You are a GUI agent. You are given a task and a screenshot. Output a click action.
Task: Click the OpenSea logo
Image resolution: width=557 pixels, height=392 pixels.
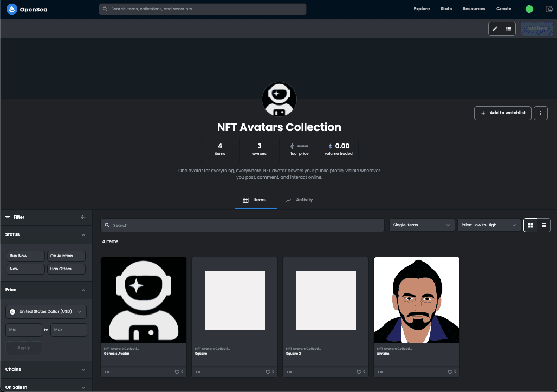coord(26,9)
